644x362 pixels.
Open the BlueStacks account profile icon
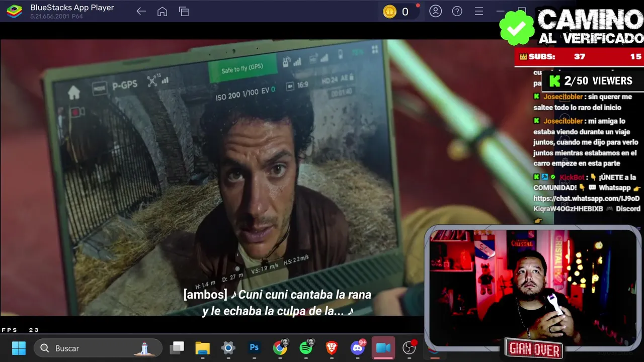(435, 11)
